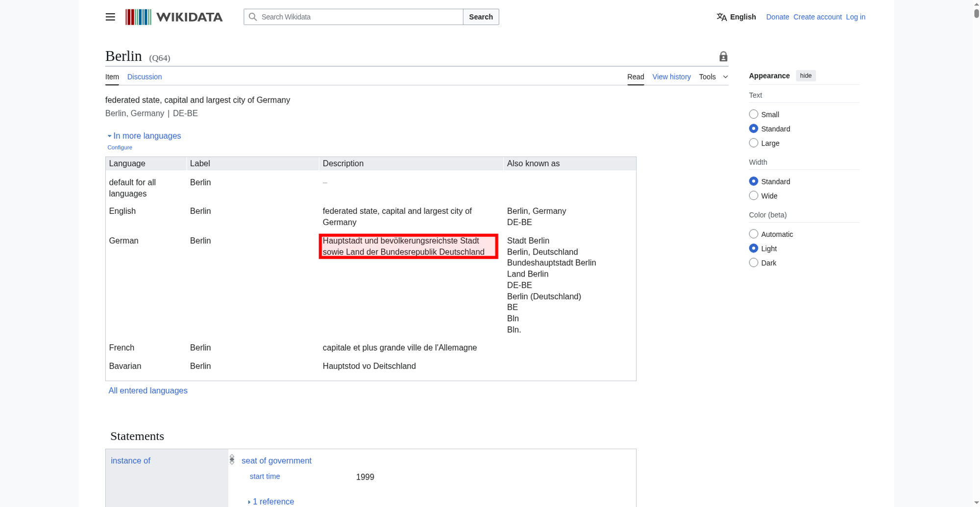Open the hamburger main menu

[110, 17]
